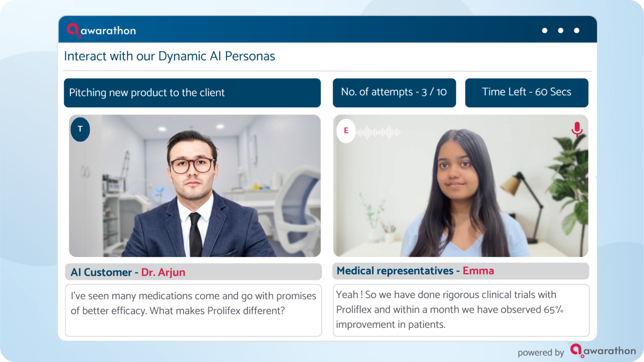The height and width of the screenshot is (362, 644).
Task: Click the Interact with our Dynamic AI Personas heading
Action: 169,56
